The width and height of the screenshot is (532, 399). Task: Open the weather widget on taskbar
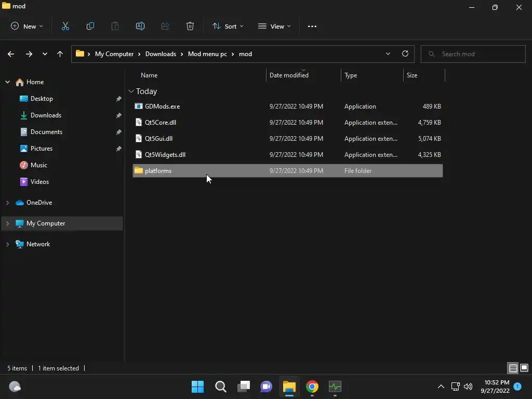pyautogui.click(x=15, y=387)
